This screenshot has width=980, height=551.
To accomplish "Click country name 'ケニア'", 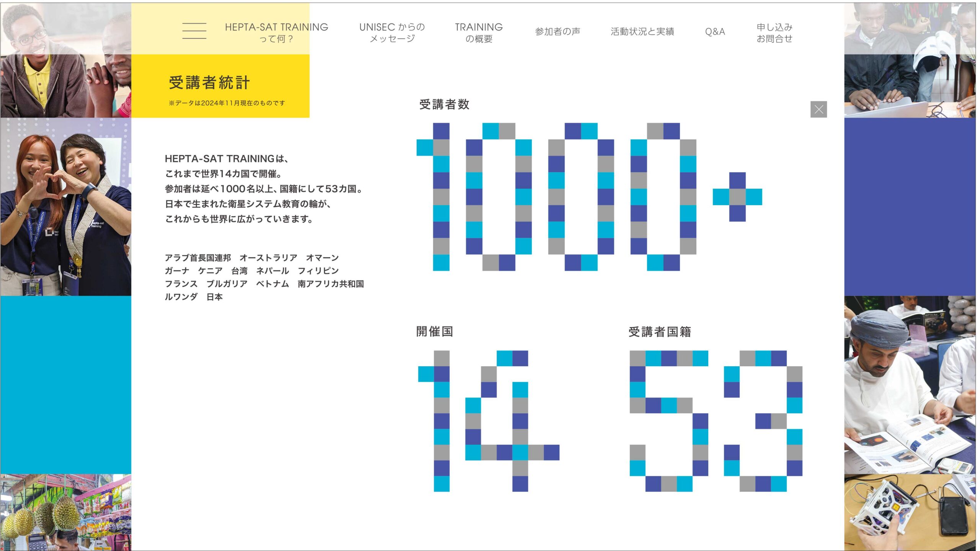I will click(210, 271).
